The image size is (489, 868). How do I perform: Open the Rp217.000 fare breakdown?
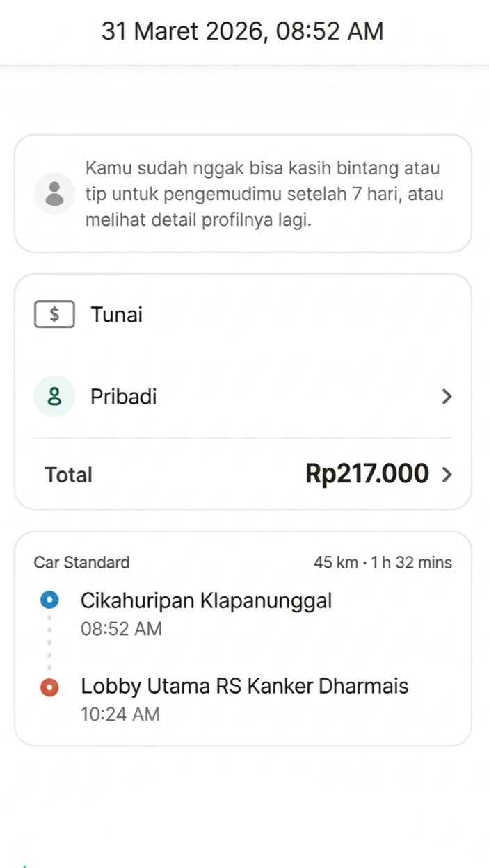click(x=367, y=474)
